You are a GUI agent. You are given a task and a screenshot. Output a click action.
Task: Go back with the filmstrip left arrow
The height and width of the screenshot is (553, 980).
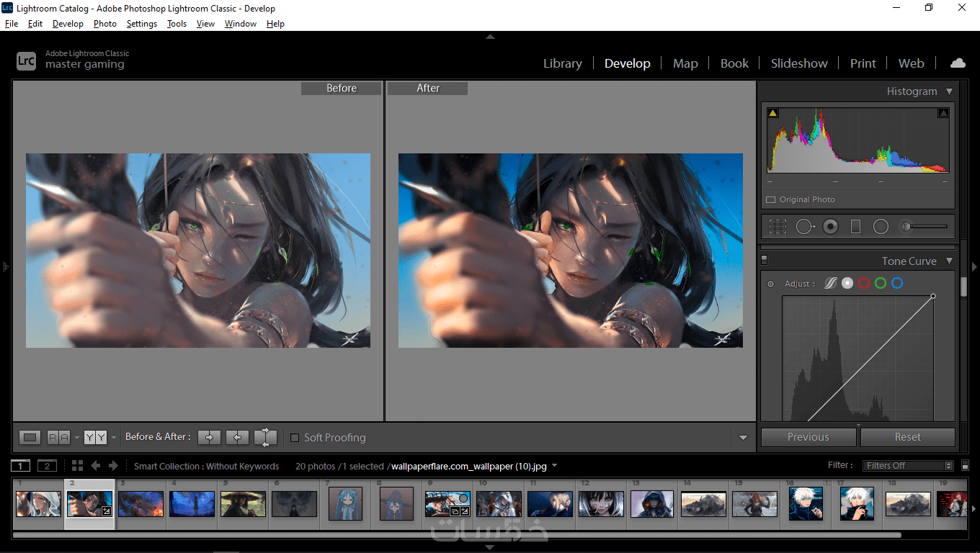[x=95, y=466]
